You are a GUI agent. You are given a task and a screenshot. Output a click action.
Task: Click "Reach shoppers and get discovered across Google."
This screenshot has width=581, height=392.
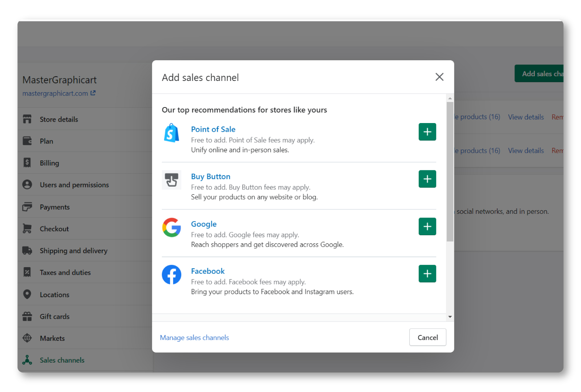pos(267,245)
